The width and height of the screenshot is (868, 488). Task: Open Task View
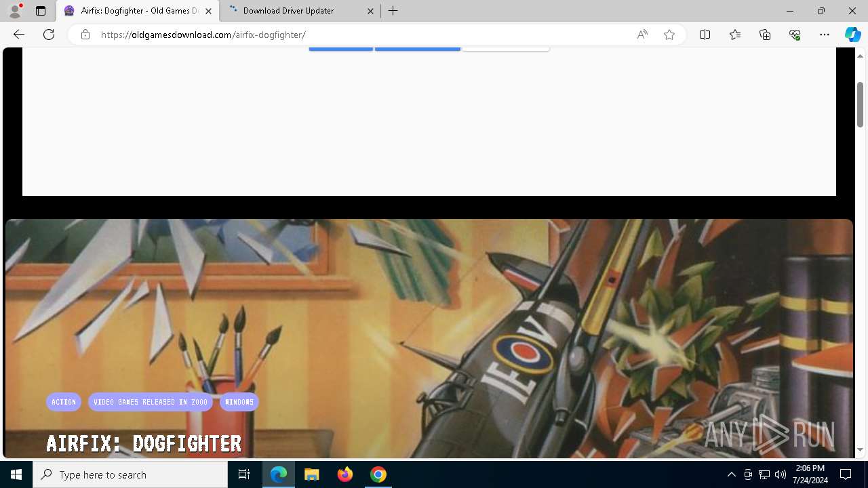point(244,474)
